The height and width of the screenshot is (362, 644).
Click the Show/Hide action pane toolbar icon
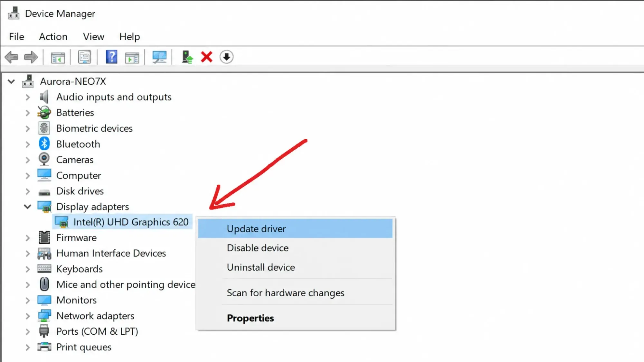tap(132, 57)
